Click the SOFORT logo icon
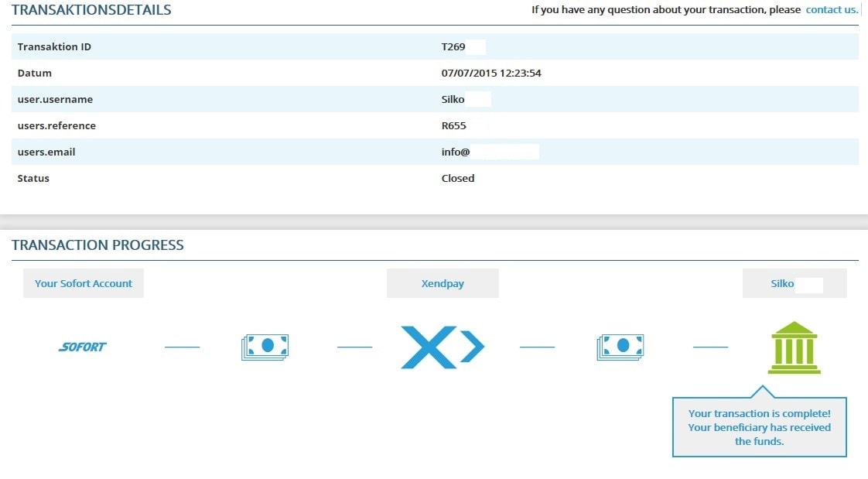Screen dimensions: 868x479 coord(83,347)
